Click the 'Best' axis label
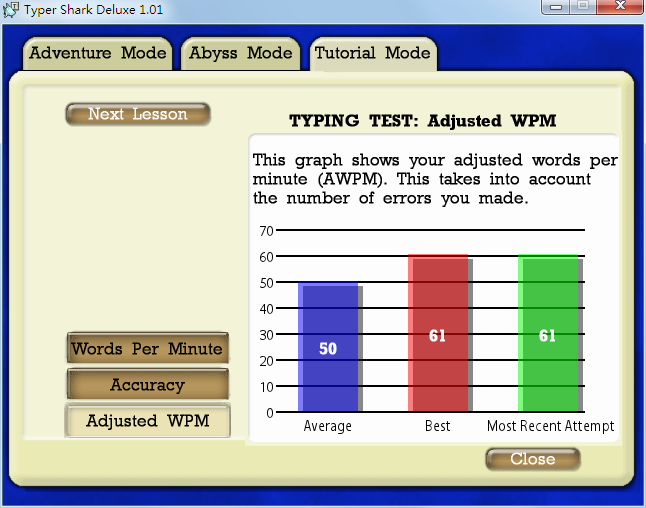Image resolution: width=646 pixels, height=508 pixels. pos(438,426)
